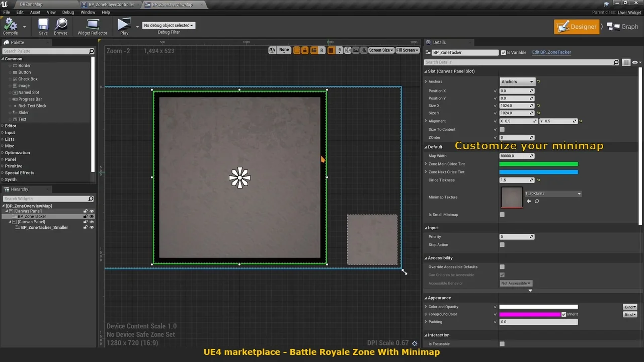Switch to Graph mode
The width and height of the screenshot is (644, 362).
(x=623, y=27)
